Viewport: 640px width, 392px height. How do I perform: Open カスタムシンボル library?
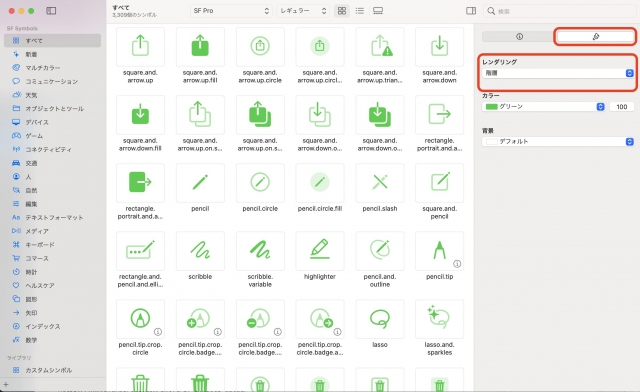click(53, 370)
